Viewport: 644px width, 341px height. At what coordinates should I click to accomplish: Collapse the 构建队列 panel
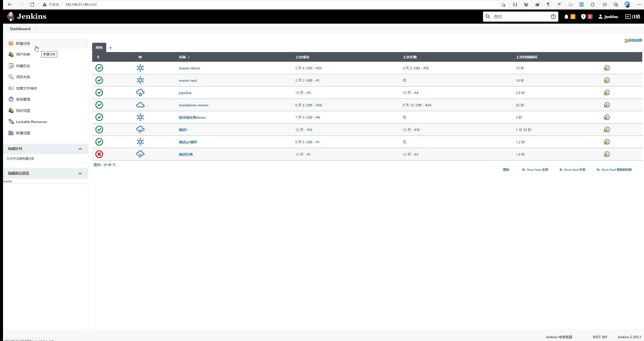(x=80, y=149)
